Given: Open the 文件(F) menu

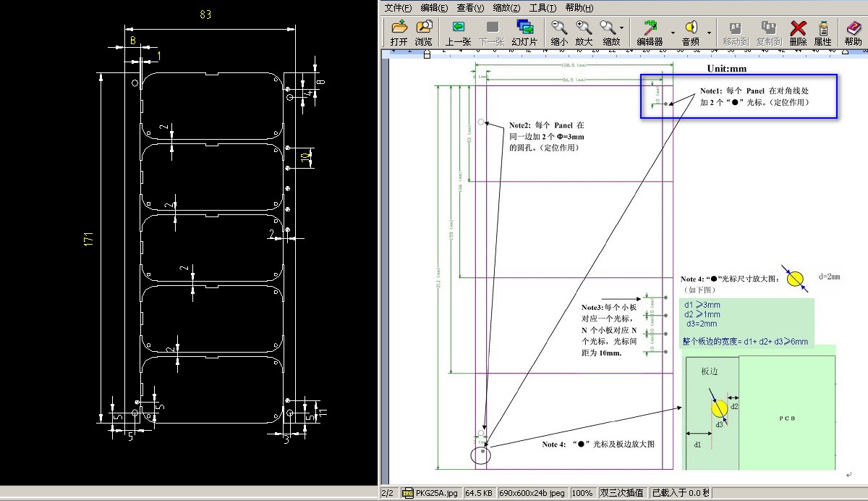Looking at the screenshot, I should coord(398,8).
